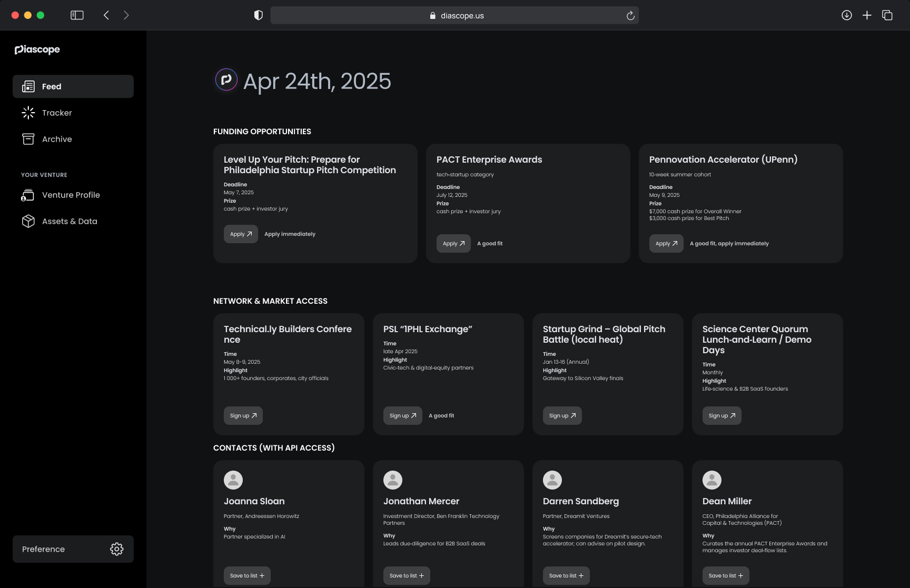
Task: Click Dean Miller's avatar
Action: (x=712, y=480)
